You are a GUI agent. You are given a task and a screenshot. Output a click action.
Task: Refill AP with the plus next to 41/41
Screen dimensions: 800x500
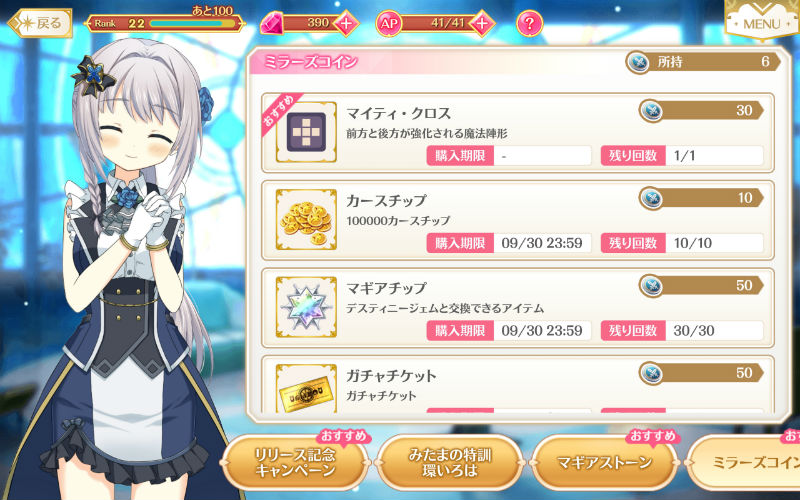coord(482,23)
